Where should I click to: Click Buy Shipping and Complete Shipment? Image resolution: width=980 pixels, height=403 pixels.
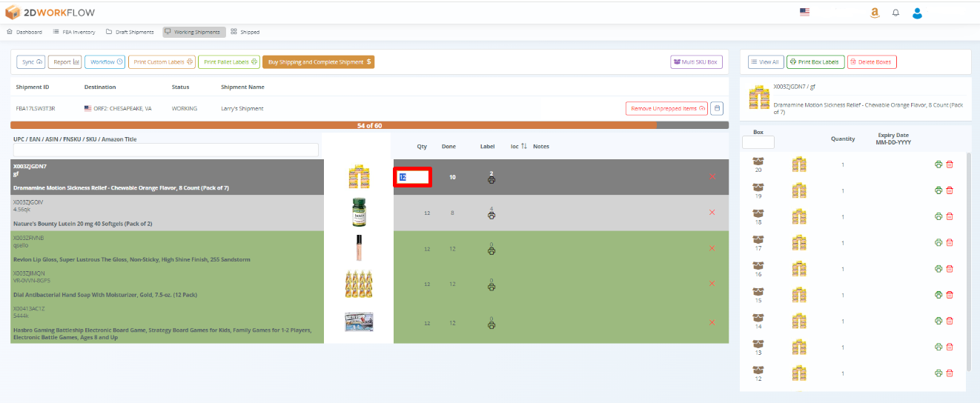[x=318, y=62]
